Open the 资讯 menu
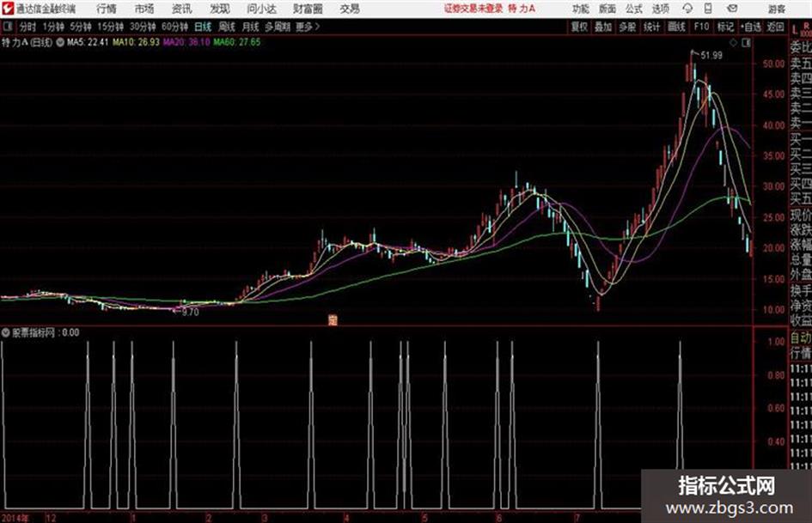This screenshot has height=523, width=812. click(182, 9)
